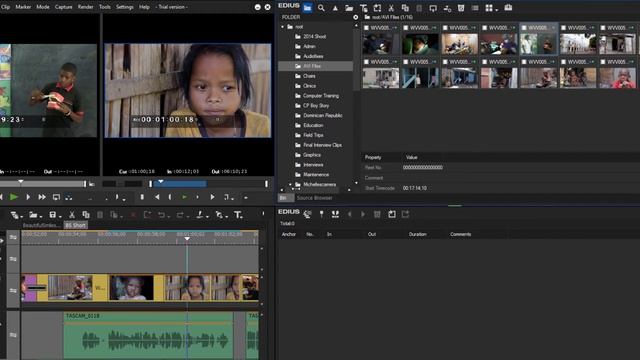Copy the selected clip in the Bin toolbar
640x360 pixels.
point(405,8)
